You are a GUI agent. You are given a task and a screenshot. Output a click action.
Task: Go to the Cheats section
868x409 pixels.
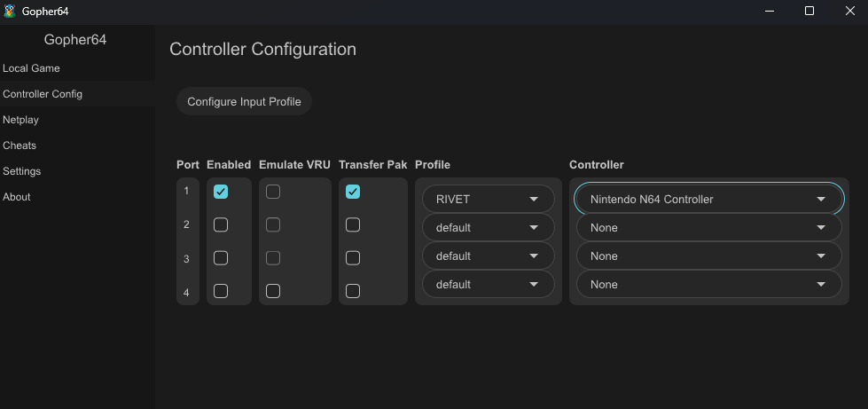click(x=20, y=146)
